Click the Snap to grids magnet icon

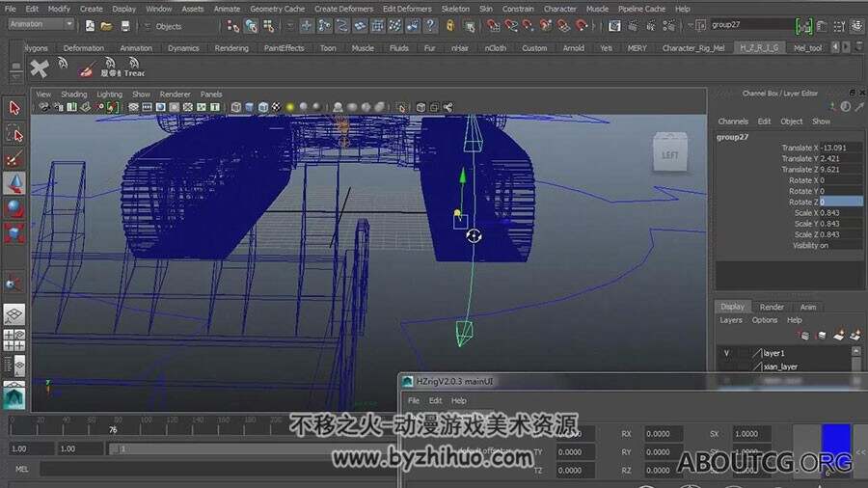point(493,25)
